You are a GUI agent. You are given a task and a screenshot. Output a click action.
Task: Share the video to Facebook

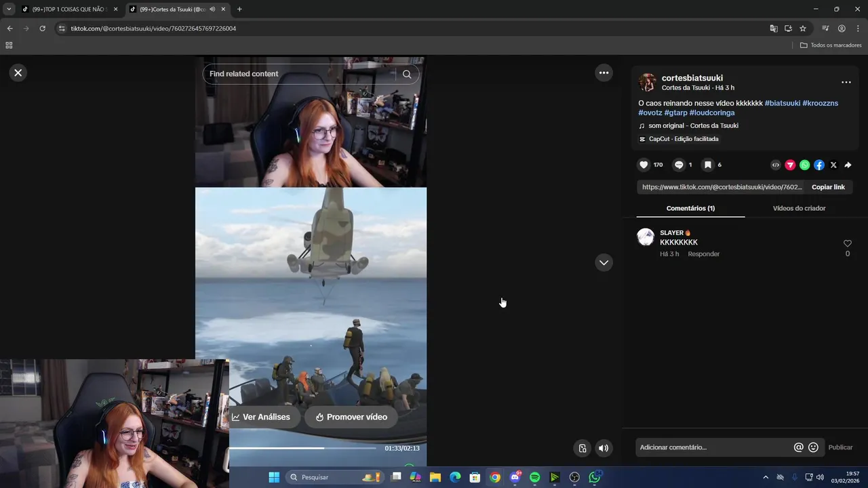[x=819, y=165]
